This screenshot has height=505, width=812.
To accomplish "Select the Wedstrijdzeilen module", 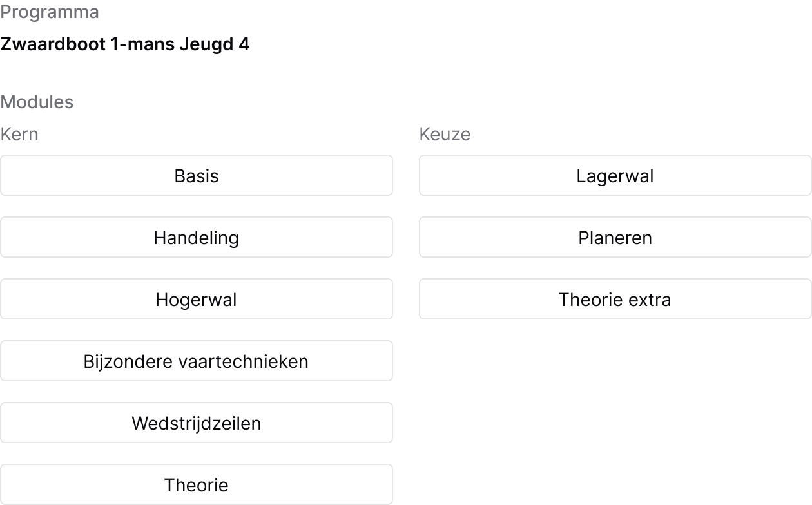I will [197, 423].
